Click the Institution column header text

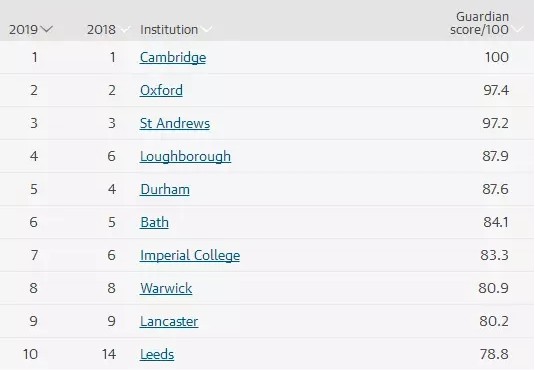[169, 30]
